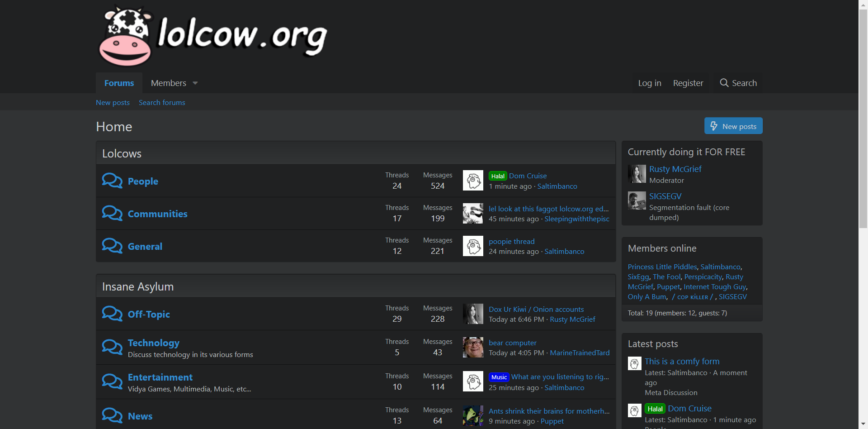Open SIGSEGV name under Currently doing it
Screen dimensions: 868x429
(x=665, y=196)
